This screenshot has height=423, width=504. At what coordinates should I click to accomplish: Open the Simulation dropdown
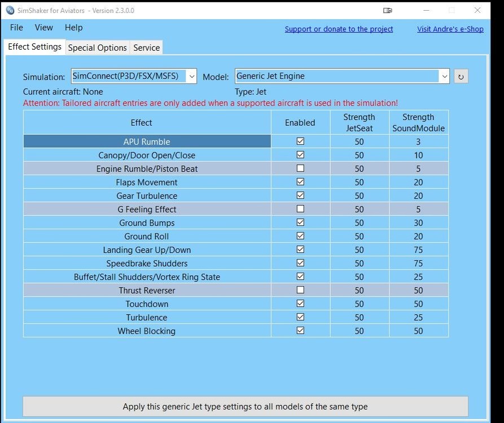tap(191, 76)
